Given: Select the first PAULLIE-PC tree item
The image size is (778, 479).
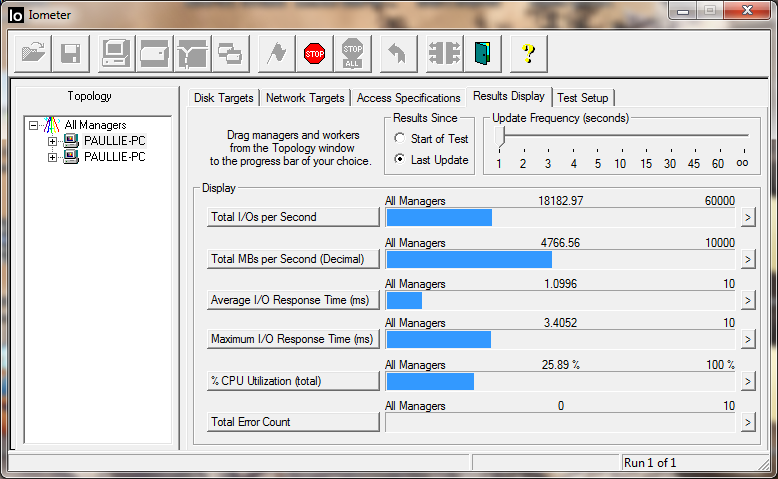Looking at the screenshot, I should pos(115,141).
